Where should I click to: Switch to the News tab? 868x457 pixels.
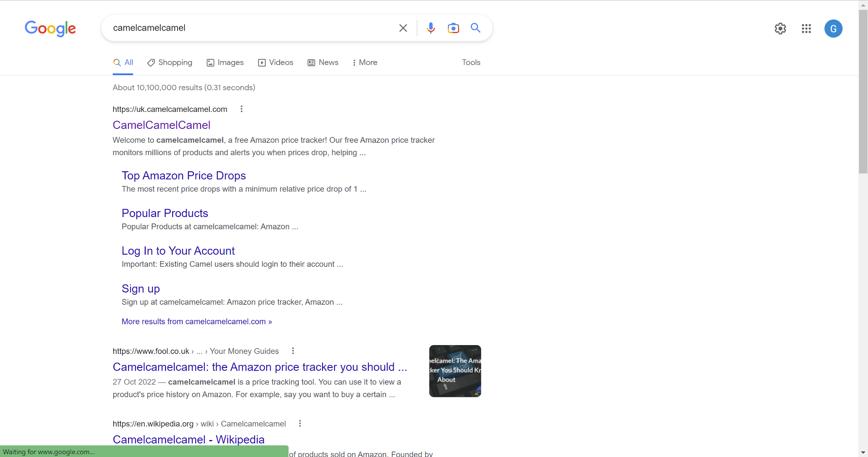click(x=323, y=62)
